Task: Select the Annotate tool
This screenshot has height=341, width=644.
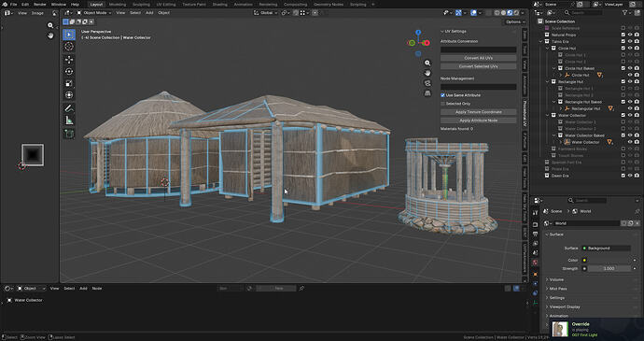Action: pyautogui.click(x=69, y=108)
